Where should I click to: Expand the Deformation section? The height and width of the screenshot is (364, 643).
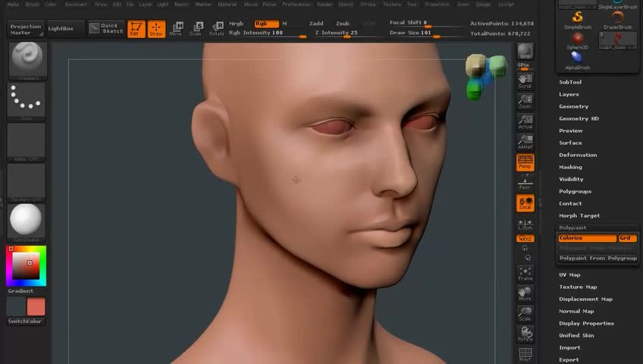pos(578,155)
